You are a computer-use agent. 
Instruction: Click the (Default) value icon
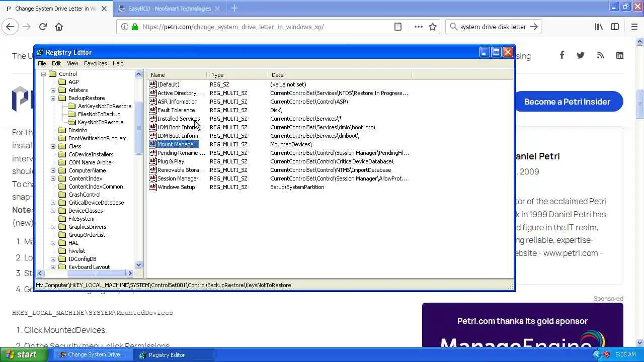[153, 84]
